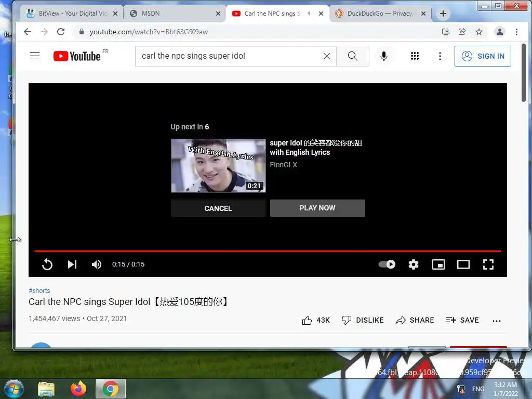Open File Explorer from the taskbar

pyautogui.click(x=46, y=389)
